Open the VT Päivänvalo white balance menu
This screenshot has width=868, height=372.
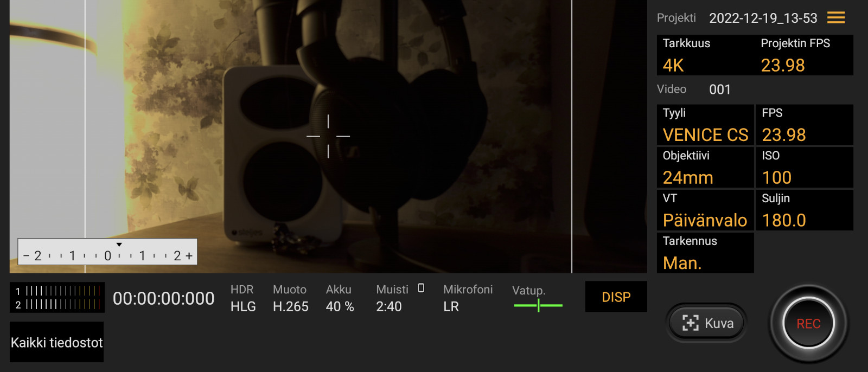[x=705, y=210]
